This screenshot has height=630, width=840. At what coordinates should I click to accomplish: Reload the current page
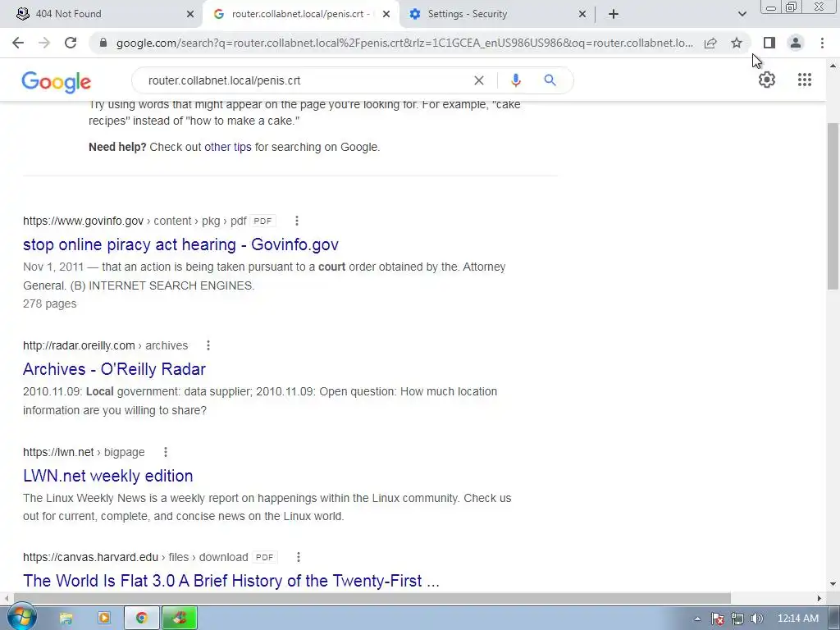pos(71,43)
